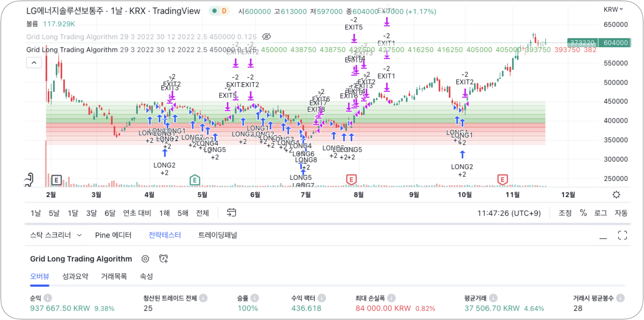Collapse the indicator legend chevron
The width and height of the screenshot is (644, 320).
tap(34, 63)
